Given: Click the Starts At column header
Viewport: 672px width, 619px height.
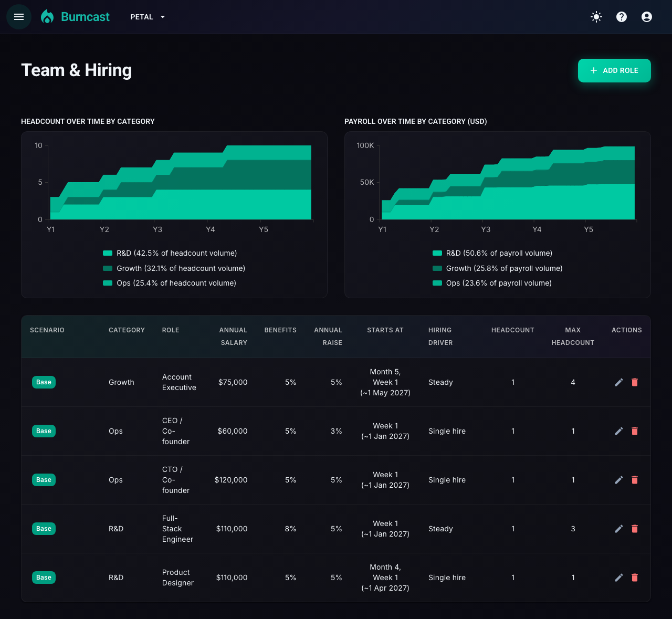Looking at the screenshot, I should tap(385, 330).
